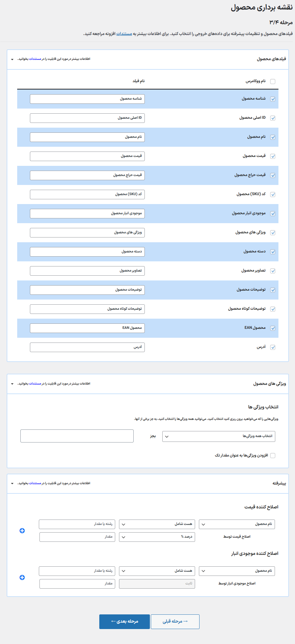The height and width of the screenshot is (644, 295).
Task: Click the مرحله قبلی button
Action: click(175, 621)
